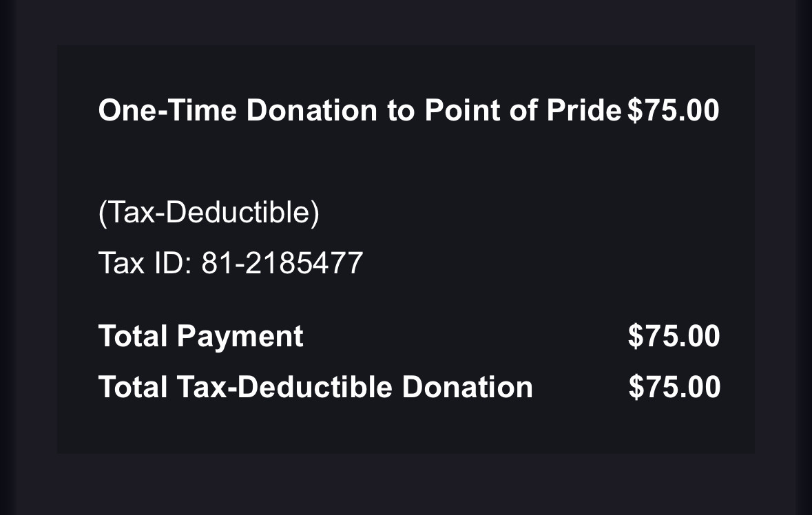Click the word Donation in the heading
812x515 pixels.
point(311,111)
